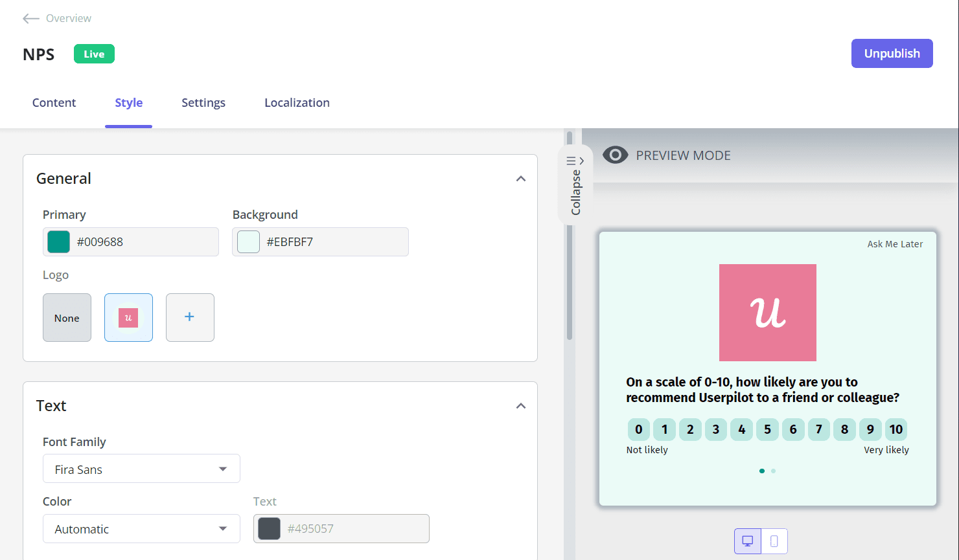The image size is (959, 560).
Task: Click the PREVIEW MODE label
Action: (x=683, y=155)
